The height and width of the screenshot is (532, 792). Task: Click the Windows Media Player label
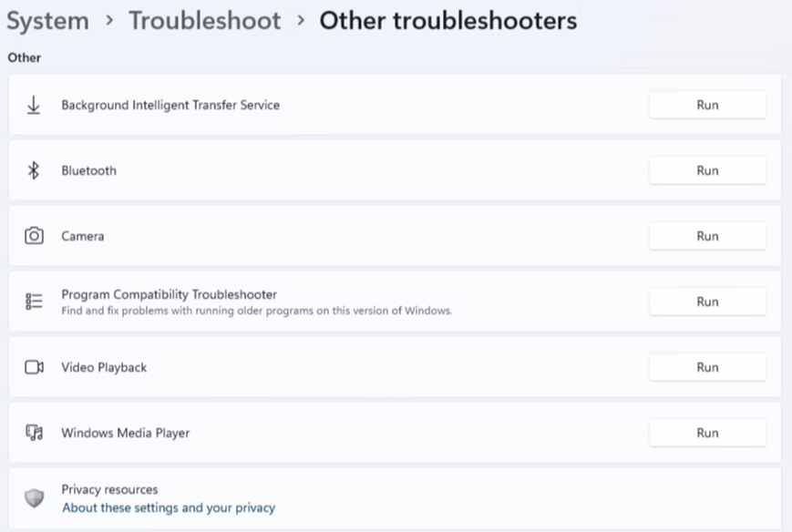click(x=125, y=433)
